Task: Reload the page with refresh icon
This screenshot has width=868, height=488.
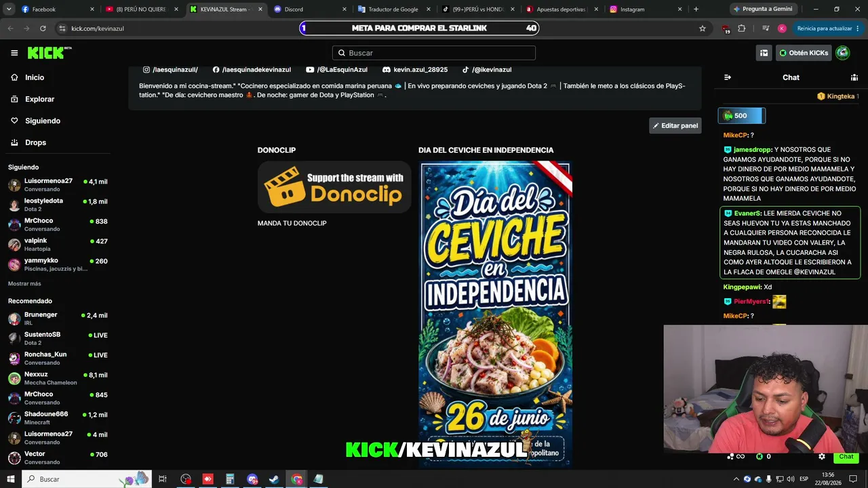Action: (43, 28)
